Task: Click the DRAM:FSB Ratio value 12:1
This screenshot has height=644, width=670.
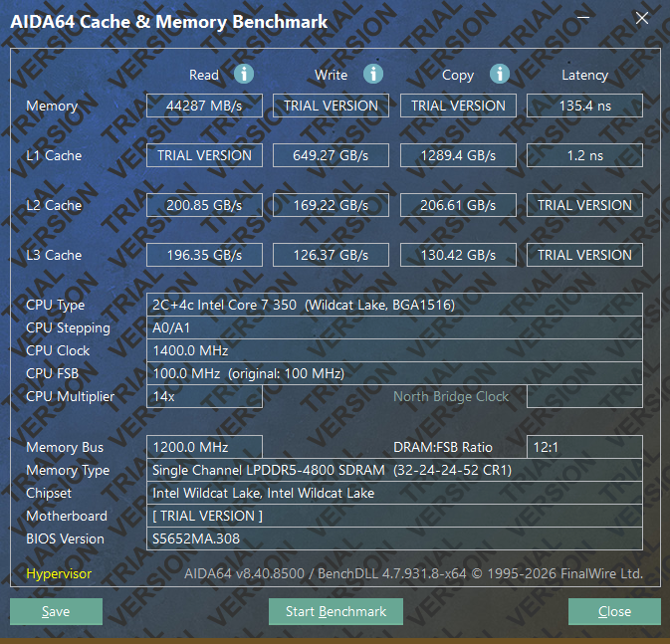Action: [584, 447]
